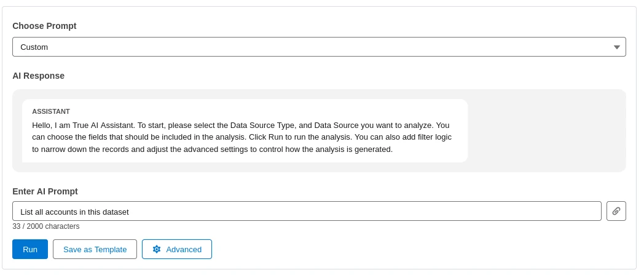Click the '33 / 2000 characters' counter text

pyautogui.click(x=46, y=226)
